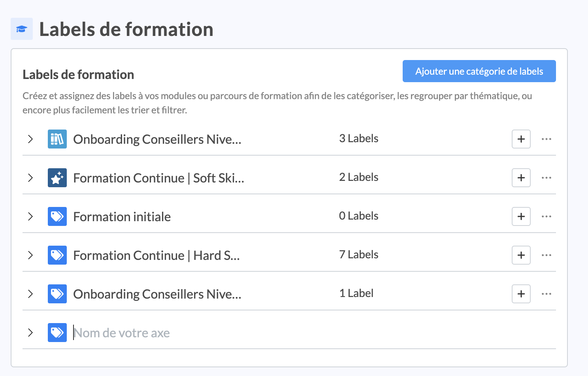Click the graduation cap icon beside page title

tap(21, 29)
